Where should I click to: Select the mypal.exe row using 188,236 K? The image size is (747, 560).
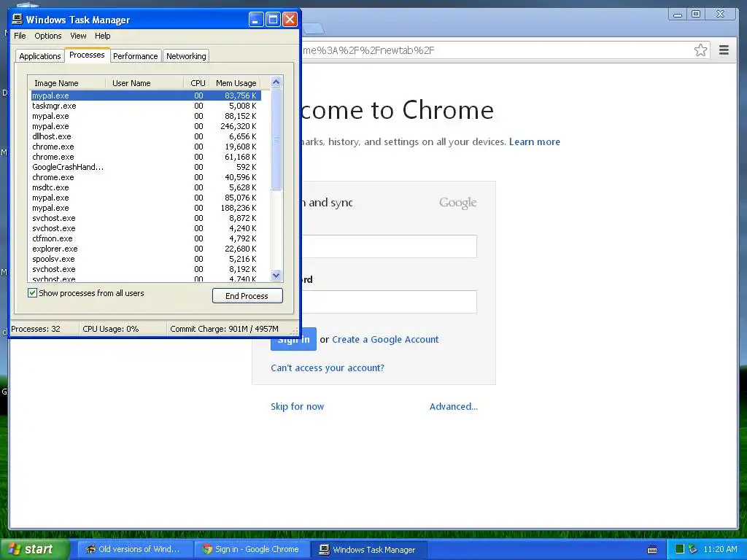(146, 208)
